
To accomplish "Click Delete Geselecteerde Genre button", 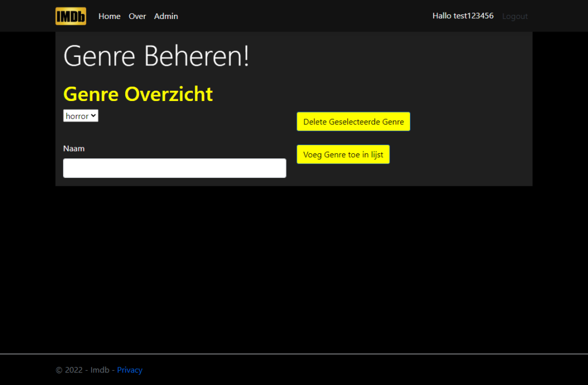I will 353,122.
